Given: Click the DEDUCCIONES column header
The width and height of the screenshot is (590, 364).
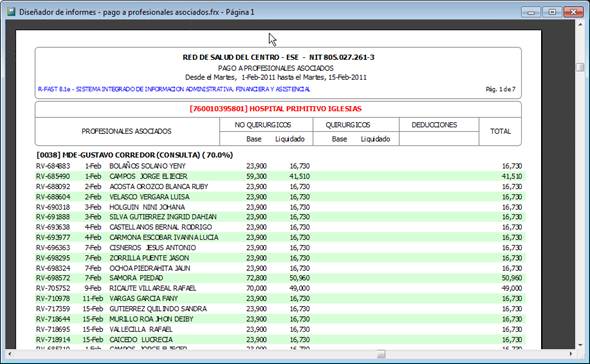Looking at the screenshot, I should pyautogui.click(x=434, y=125).
